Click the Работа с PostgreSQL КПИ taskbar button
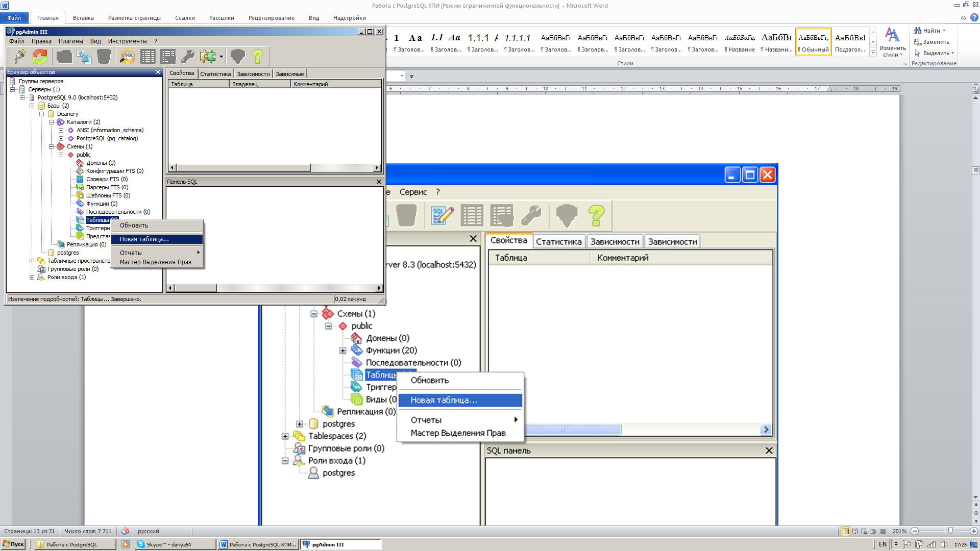Image resolution: width=980 pixels, height=551 pixels. tap(258, 544)
